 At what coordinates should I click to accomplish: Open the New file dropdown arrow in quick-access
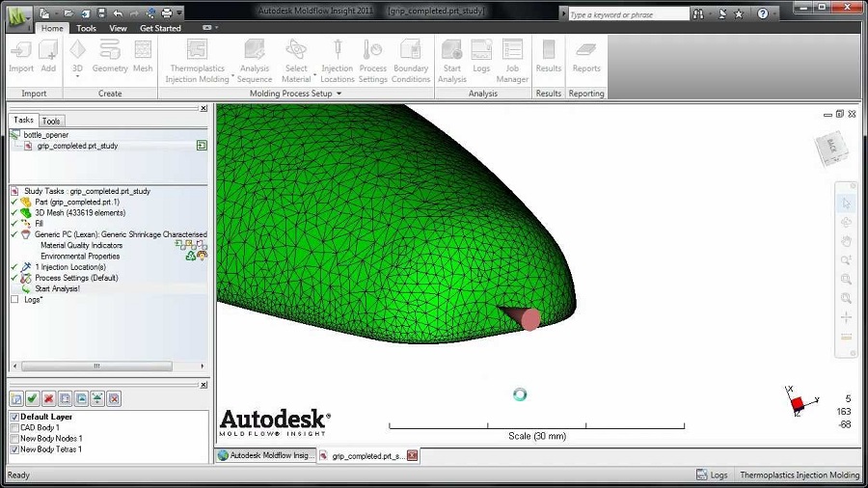tap(56, 14)
